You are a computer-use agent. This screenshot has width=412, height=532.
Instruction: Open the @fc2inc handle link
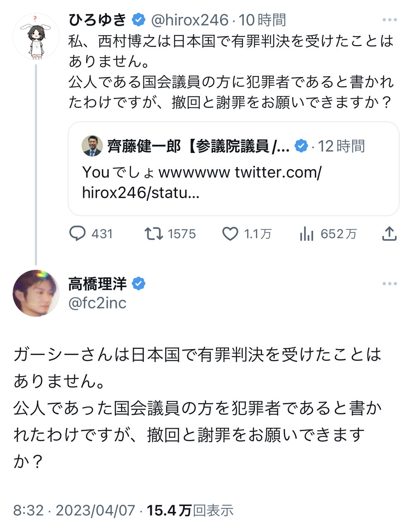[x=97, y=303]
